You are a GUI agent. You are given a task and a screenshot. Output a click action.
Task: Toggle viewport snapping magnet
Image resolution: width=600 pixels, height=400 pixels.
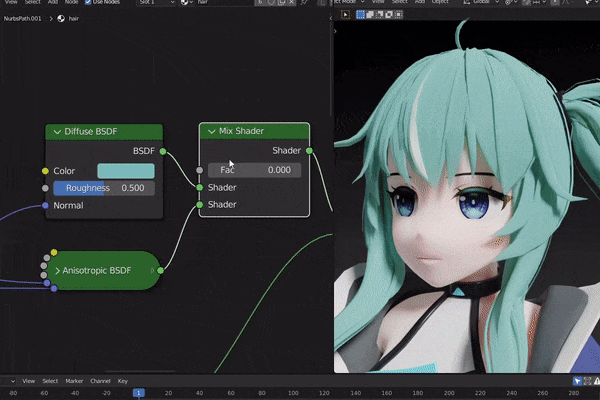pos(527,2)
